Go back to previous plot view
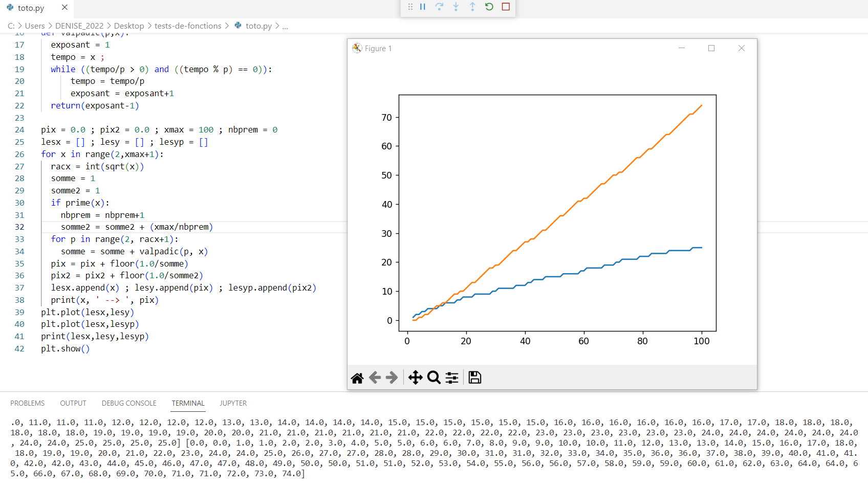 pos(375,378)
